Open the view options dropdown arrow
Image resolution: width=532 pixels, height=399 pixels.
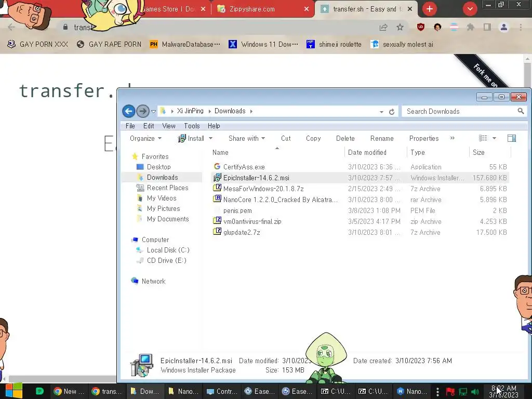pos(495,138)
